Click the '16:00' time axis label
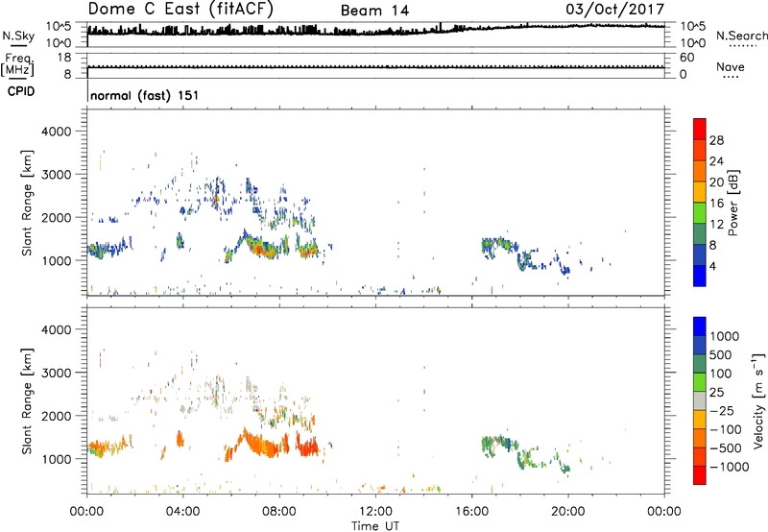Screen dimensions: 768x532 click(471, 512)
